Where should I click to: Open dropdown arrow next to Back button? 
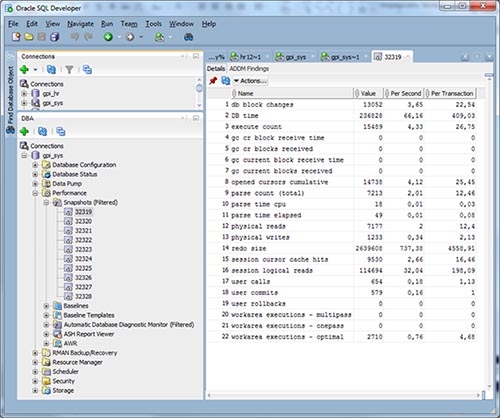pos(119,37)
